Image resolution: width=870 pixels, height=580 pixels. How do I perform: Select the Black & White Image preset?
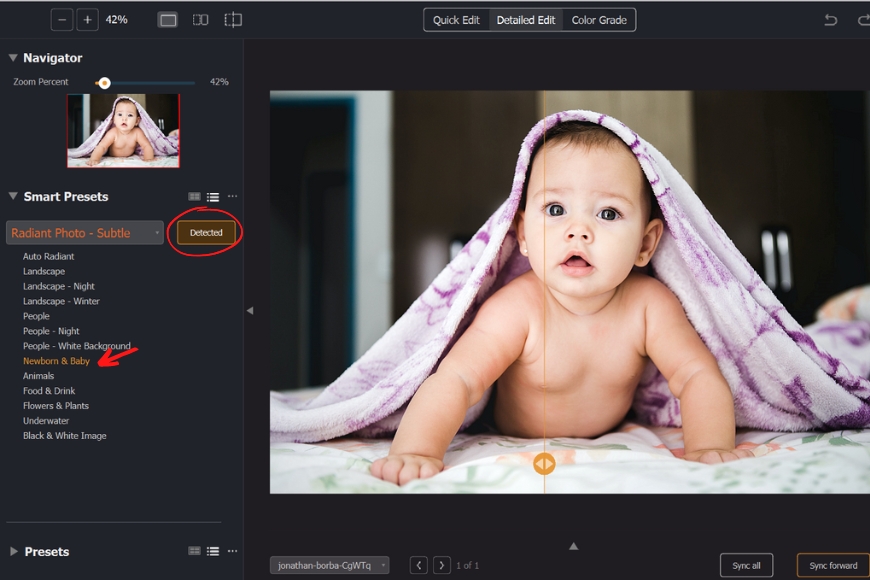tap(64, 436)
